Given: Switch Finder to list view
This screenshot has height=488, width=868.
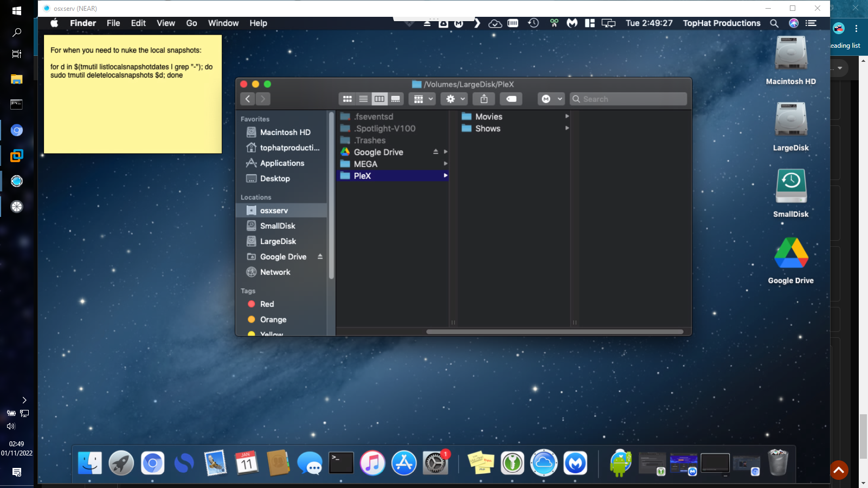Looking at the screenshot, I should (x=363, y=99).
